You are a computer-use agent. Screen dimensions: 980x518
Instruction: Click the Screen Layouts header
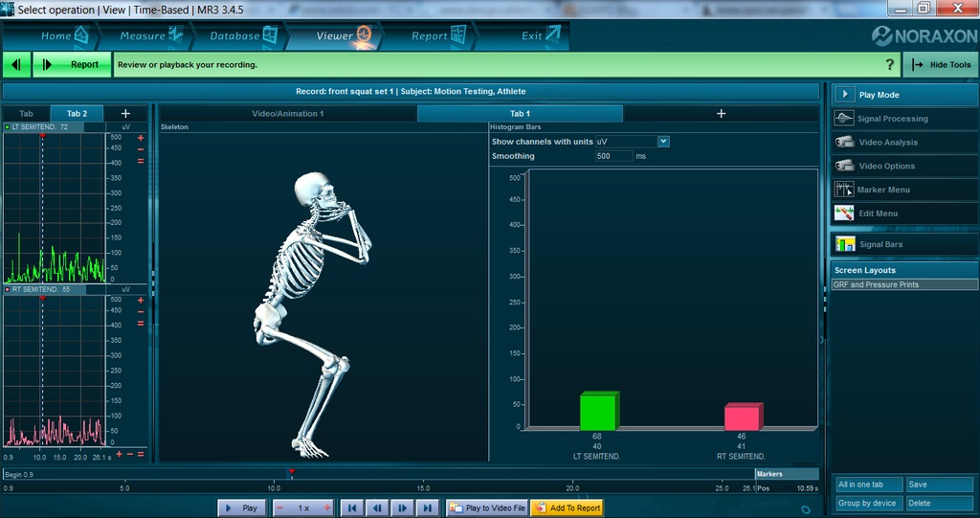point(904,270)
